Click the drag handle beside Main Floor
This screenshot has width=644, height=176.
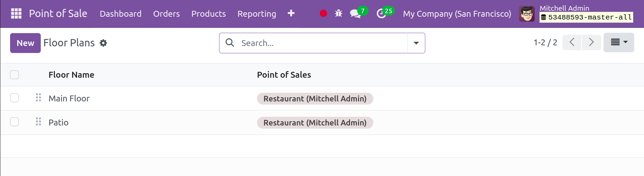pyautogui.click(x=38, y=98)
